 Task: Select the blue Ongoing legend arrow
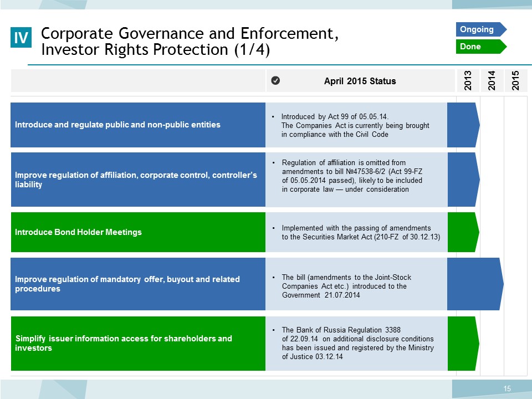point(481,29)
